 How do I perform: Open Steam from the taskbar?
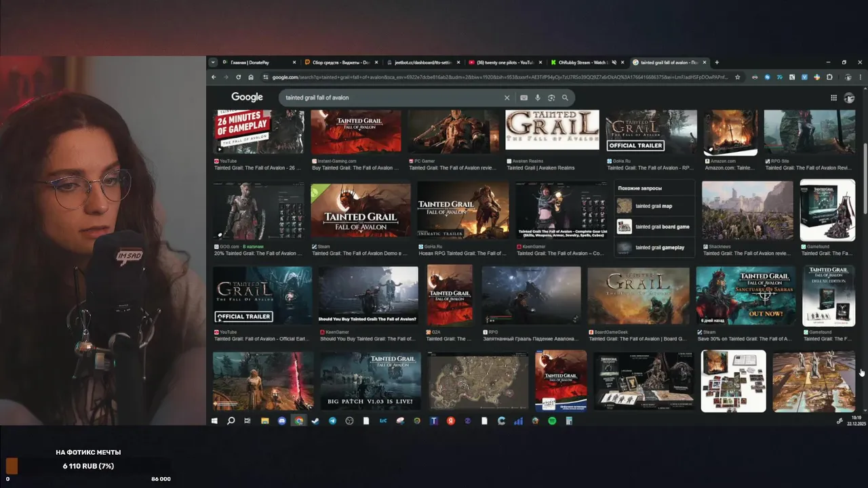pos(315,421)
